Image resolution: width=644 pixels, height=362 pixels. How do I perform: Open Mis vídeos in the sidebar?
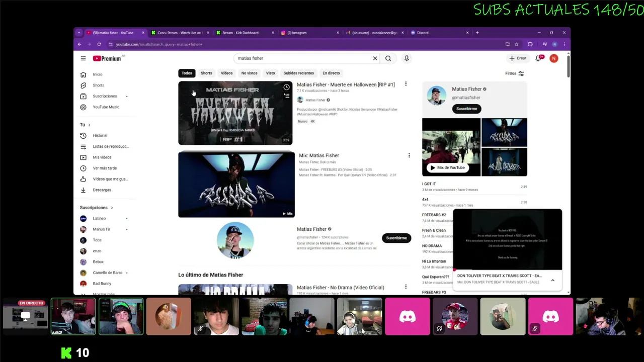(x=102, y=157)
